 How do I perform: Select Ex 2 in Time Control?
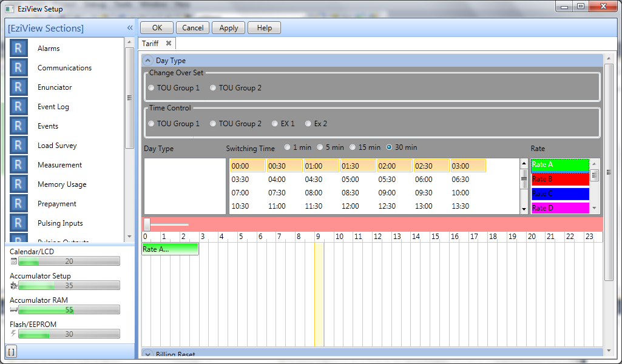(x=308, y=124)
